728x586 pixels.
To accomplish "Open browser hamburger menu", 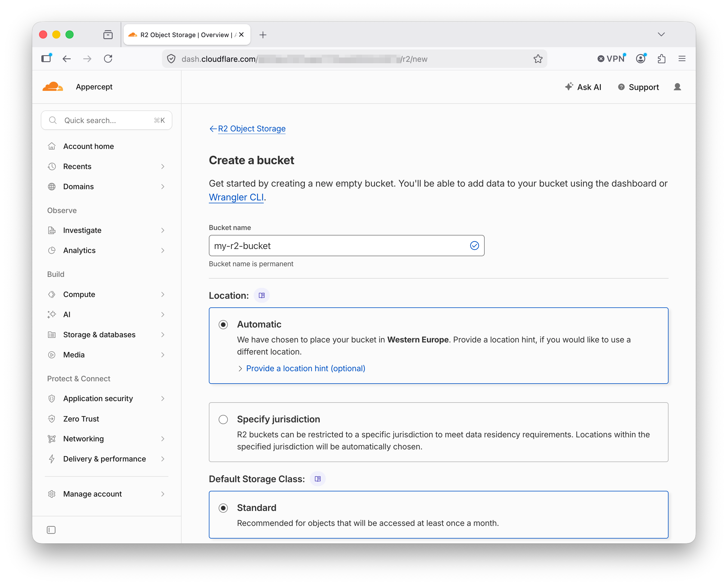I will [x=682, y=59].
